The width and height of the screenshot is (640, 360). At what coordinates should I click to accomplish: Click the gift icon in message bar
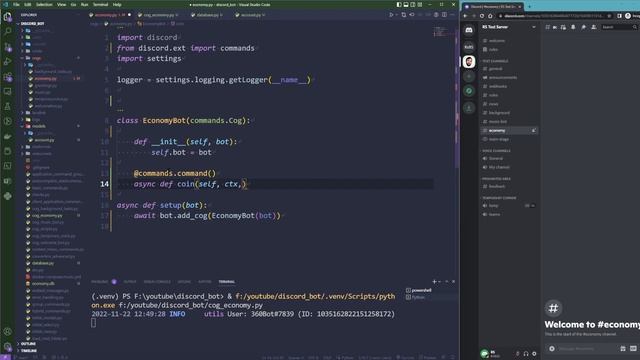(623, 349)
